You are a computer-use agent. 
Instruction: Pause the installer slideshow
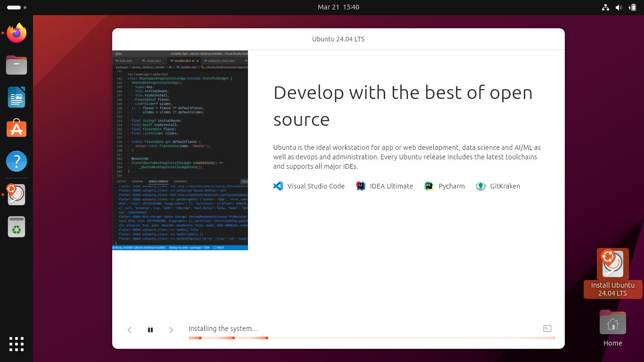150,330
